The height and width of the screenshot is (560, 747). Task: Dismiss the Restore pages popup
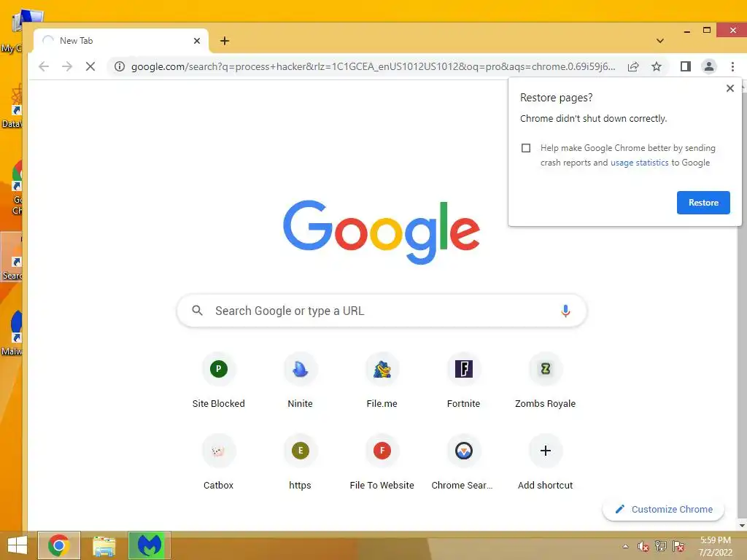729,88
